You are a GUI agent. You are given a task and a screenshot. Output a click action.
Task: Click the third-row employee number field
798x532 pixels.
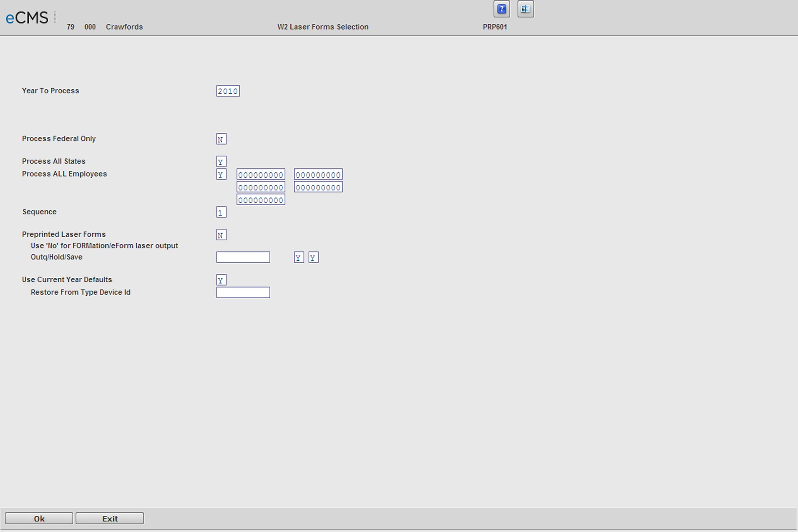[261, 200]
